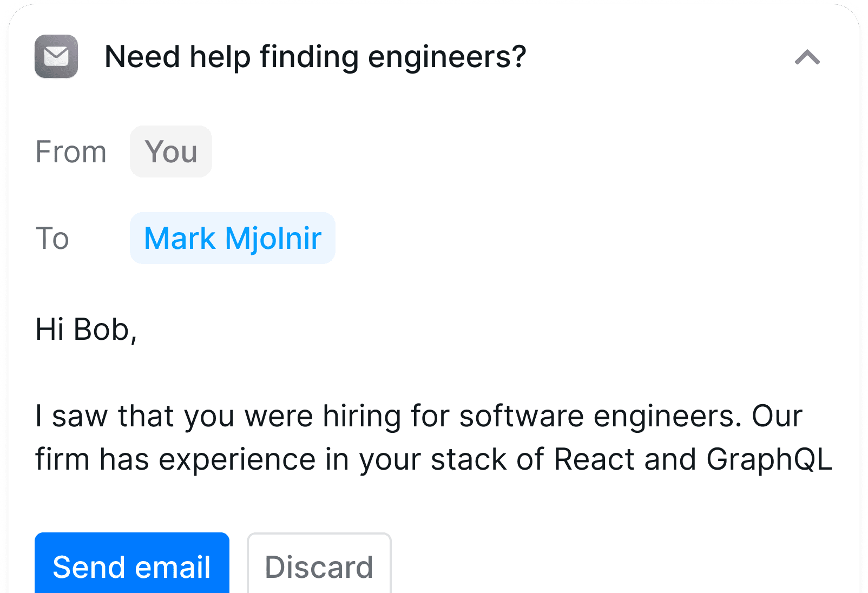Click empty space right of Mark Mjolnir chip
Screen dimensions: 868x593
541,238
